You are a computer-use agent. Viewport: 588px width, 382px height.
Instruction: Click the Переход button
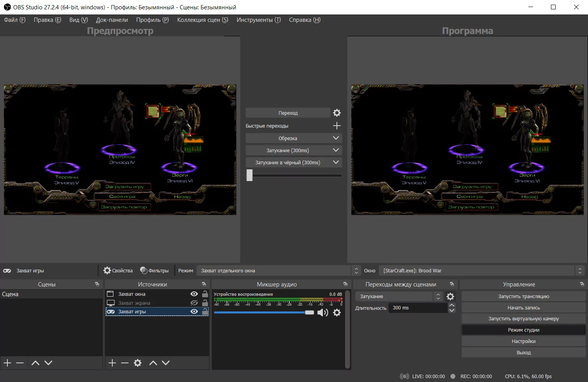click(288, 113)
